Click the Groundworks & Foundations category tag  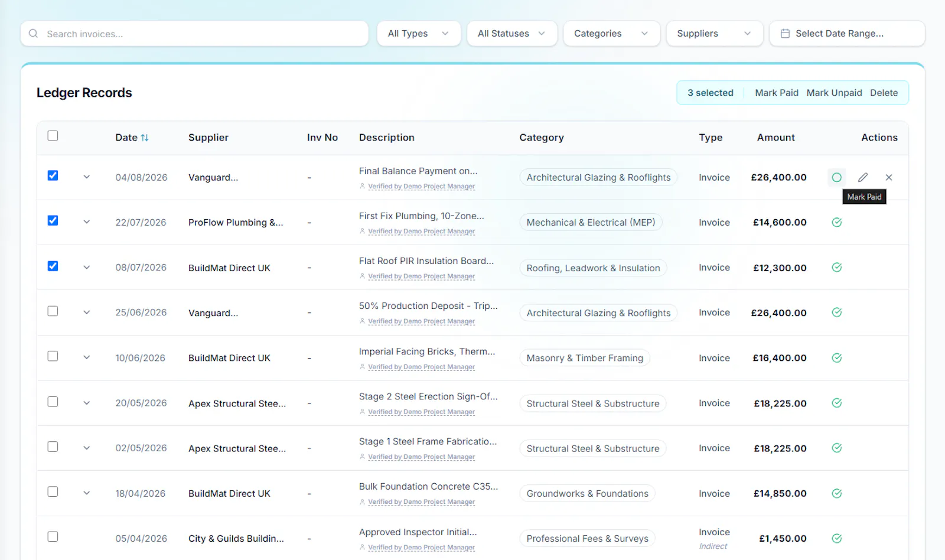(587, 493)
